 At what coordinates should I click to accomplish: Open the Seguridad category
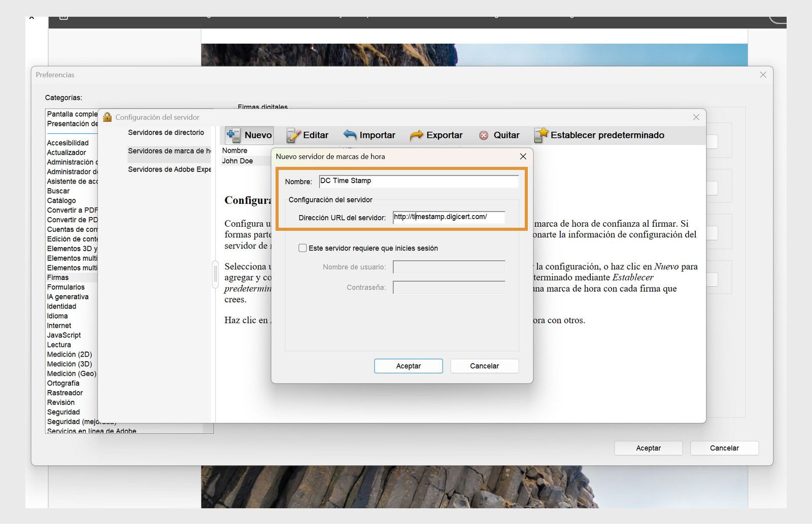(63, 412)
